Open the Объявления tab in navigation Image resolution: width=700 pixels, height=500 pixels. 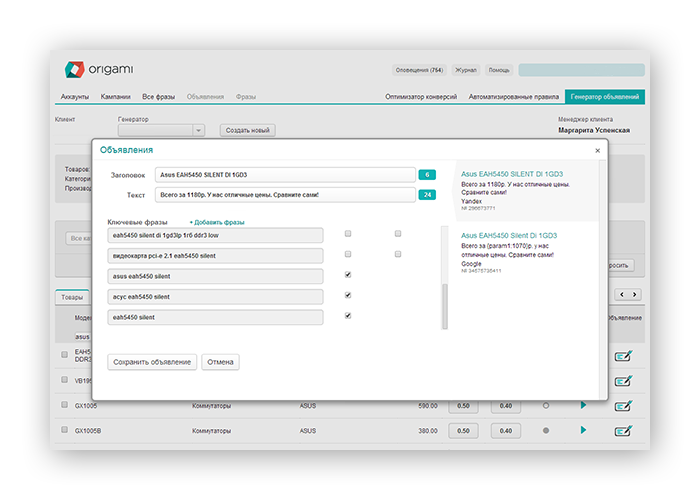[205, 96]
